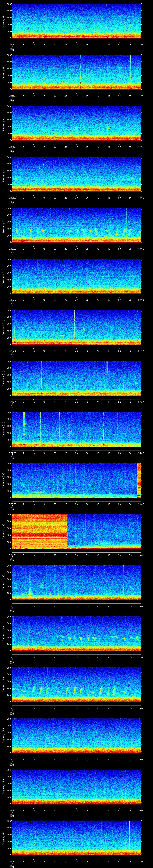This screenshot has width=153, height=868.
Task: Click the 20:00 end time label
Action: (x=141, y=300)
